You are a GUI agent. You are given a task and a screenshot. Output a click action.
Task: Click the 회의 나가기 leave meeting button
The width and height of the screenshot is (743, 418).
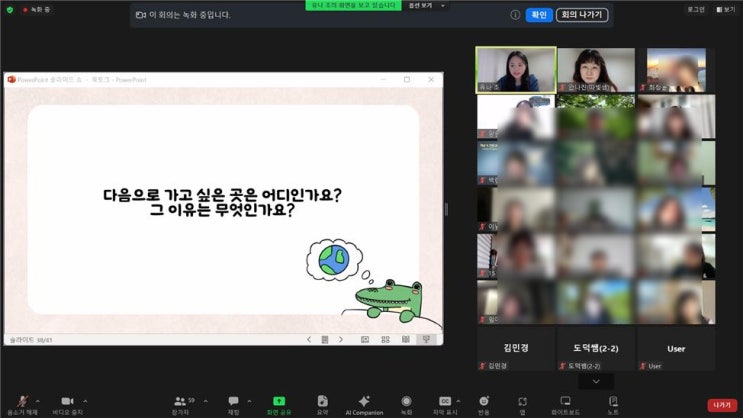tap(582, 15)
